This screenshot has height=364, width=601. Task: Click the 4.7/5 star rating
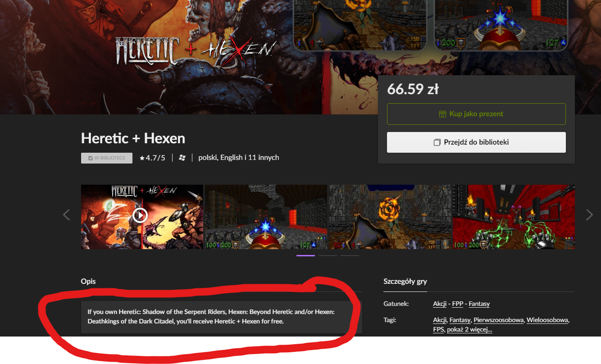coord(152,158)
